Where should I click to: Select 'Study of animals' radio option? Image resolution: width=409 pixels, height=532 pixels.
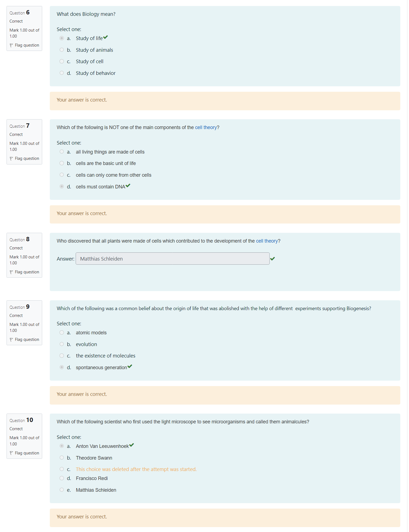[x=62, y=50]
